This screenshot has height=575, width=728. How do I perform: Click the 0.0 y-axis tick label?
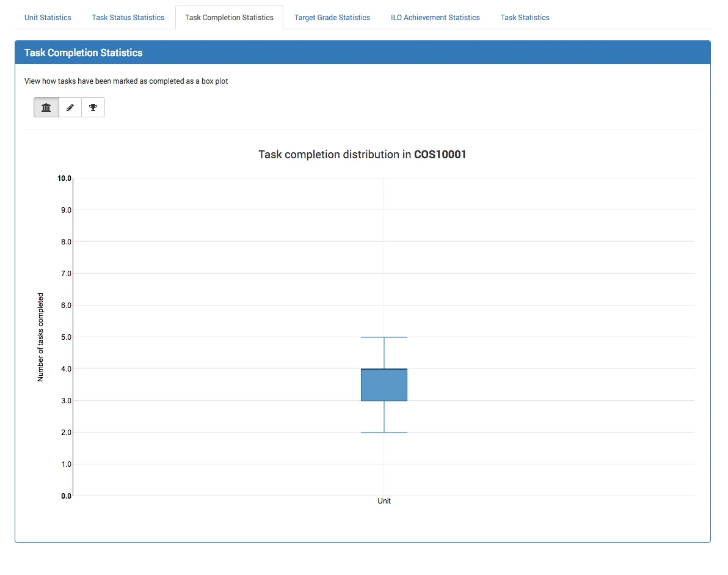[x=65, y=496]
